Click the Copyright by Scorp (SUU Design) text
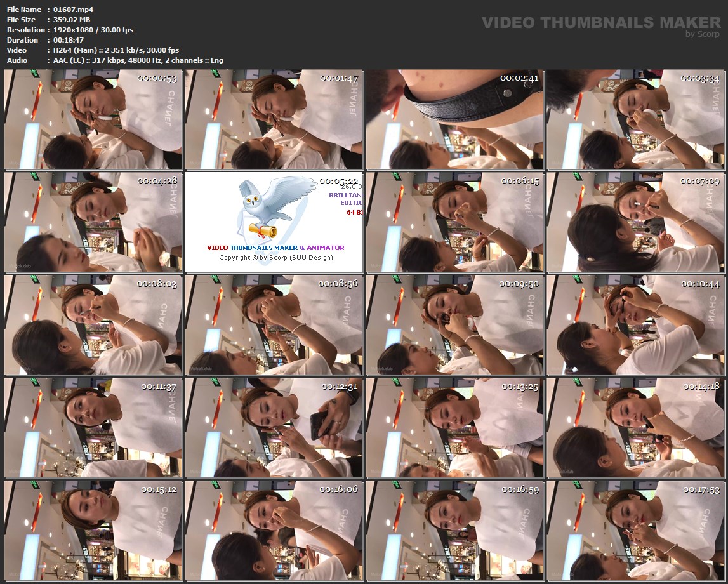The width and height of the screenshot is (728, 584). 275,258
